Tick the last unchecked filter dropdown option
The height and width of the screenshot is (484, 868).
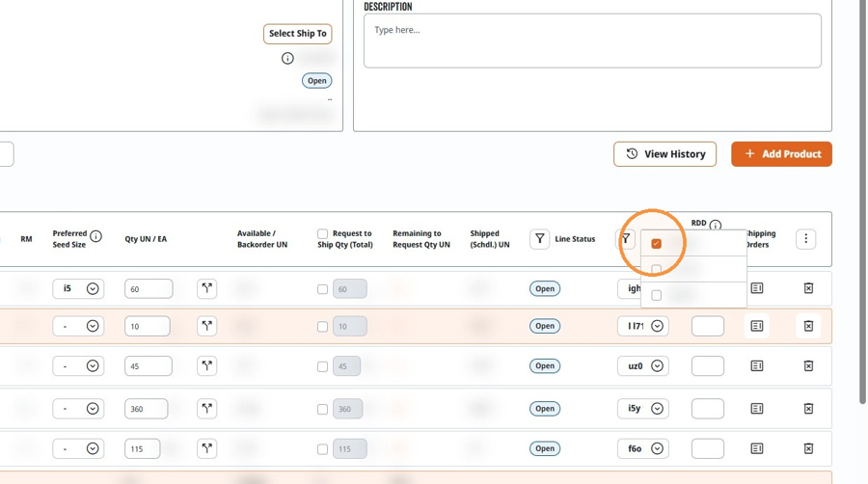pos(656,295)
